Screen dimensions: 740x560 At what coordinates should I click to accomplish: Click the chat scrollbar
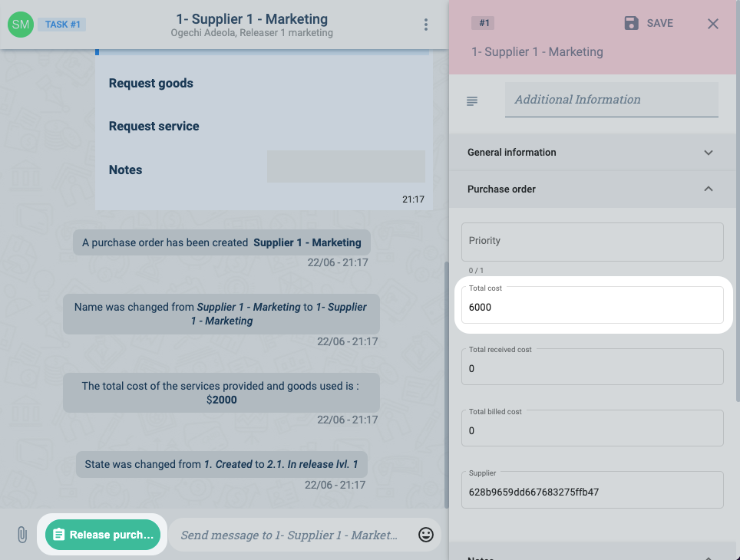pyautogui.click(x=447, y=384)
